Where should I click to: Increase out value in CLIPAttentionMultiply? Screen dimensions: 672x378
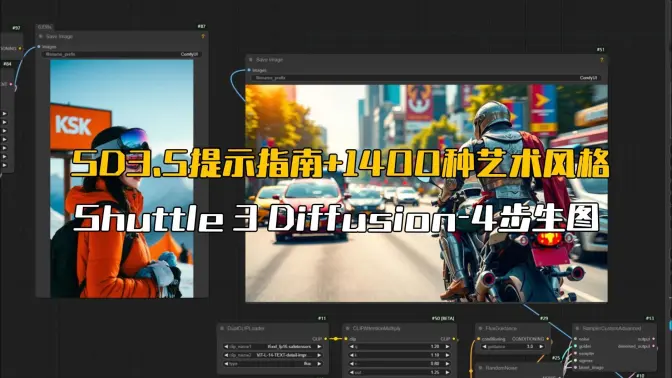click(447, 372)
